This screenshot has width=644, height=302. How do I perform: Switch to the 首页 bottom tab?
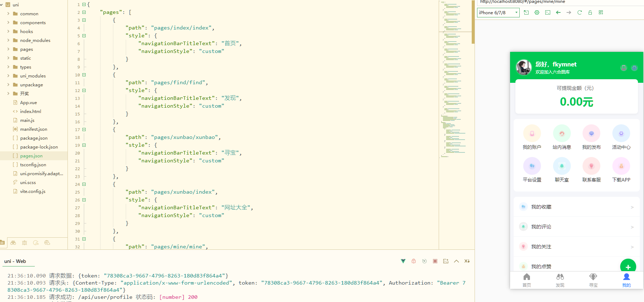pyautogui.click(x=526, y=280)
